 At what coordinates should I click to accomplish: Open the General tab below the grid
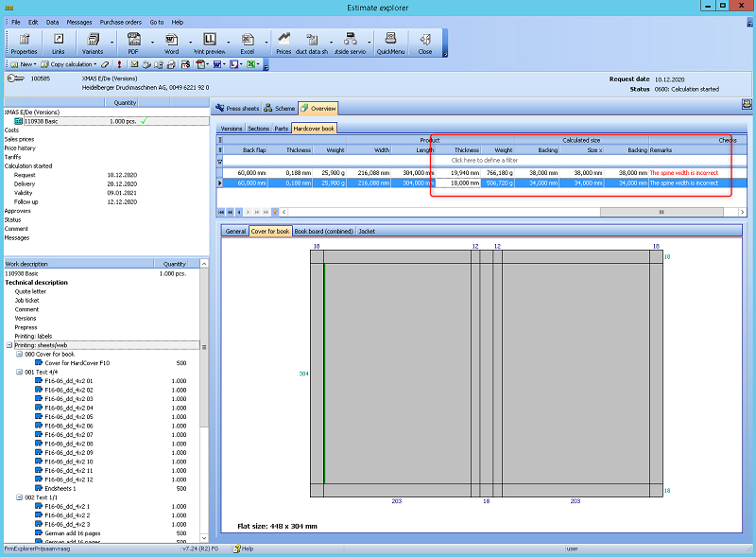(x=235, y=231)
